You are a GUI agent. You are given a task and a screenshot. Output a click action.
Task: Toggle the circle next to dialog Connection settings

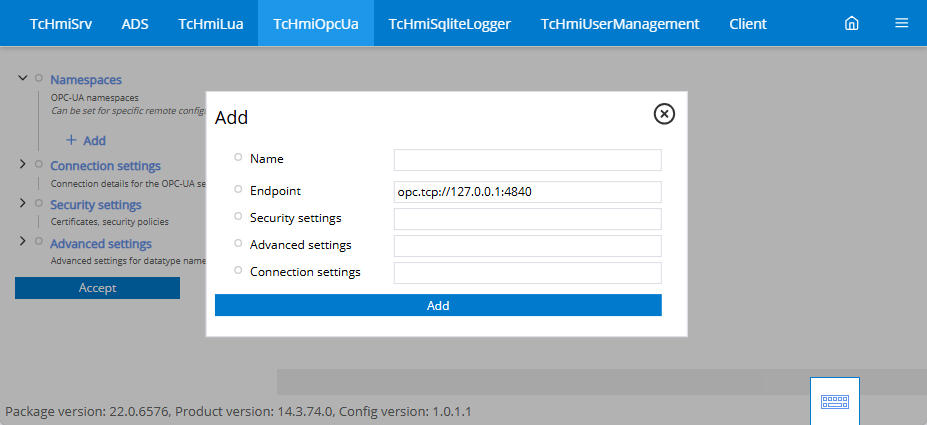pos(238,270)
